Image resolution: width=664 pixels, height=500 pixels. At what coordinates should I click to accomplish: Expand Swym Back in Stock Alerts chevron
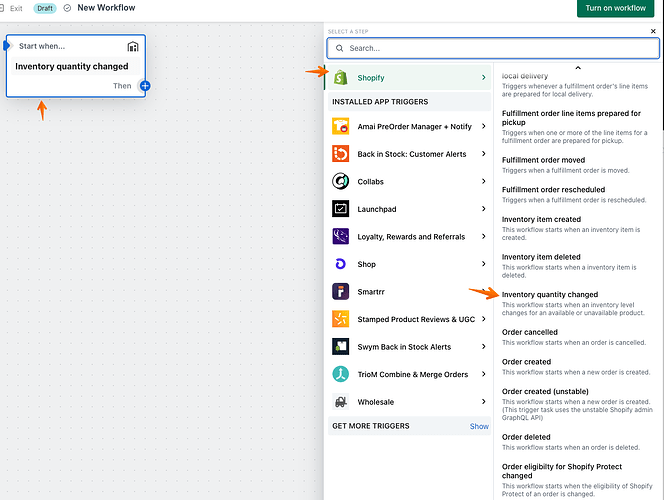pos(483,346)
